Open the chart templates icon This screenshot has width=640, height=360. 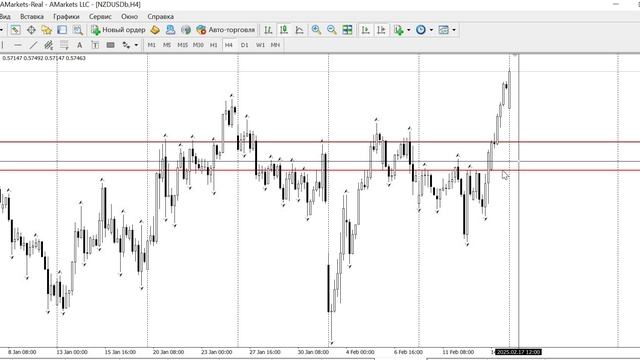443,30
